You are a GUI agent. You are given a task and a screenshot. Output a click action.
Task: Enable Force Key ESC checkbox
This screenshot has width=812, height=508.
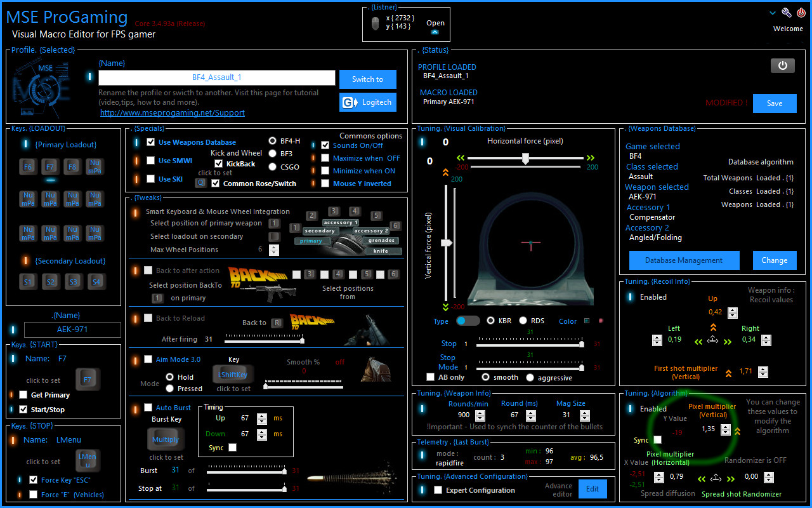pyautogui.click(x=33, y=479)
